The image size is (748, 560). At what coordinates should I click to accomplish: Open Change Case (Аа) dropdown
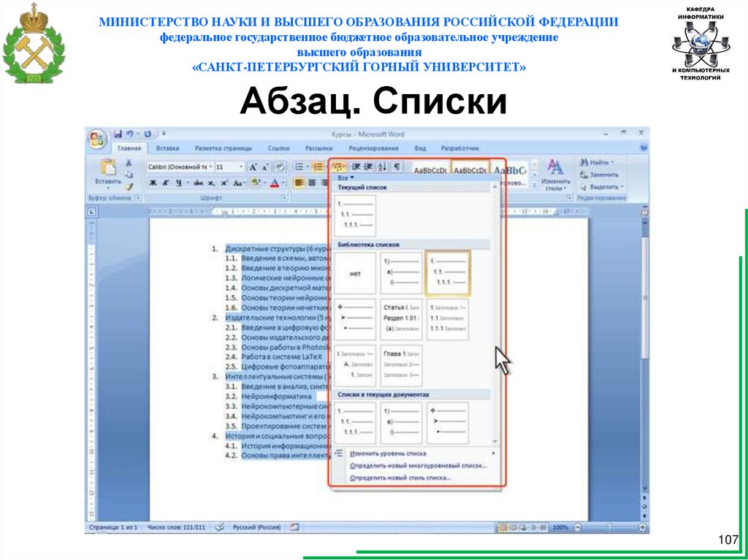click(240, 183)
